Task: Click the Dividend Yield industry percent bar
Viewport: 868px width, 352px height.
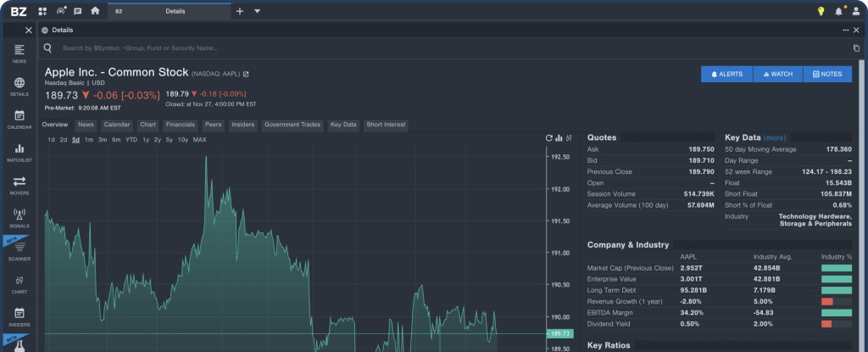Action: pyautogui.click(x=837, y=324)
